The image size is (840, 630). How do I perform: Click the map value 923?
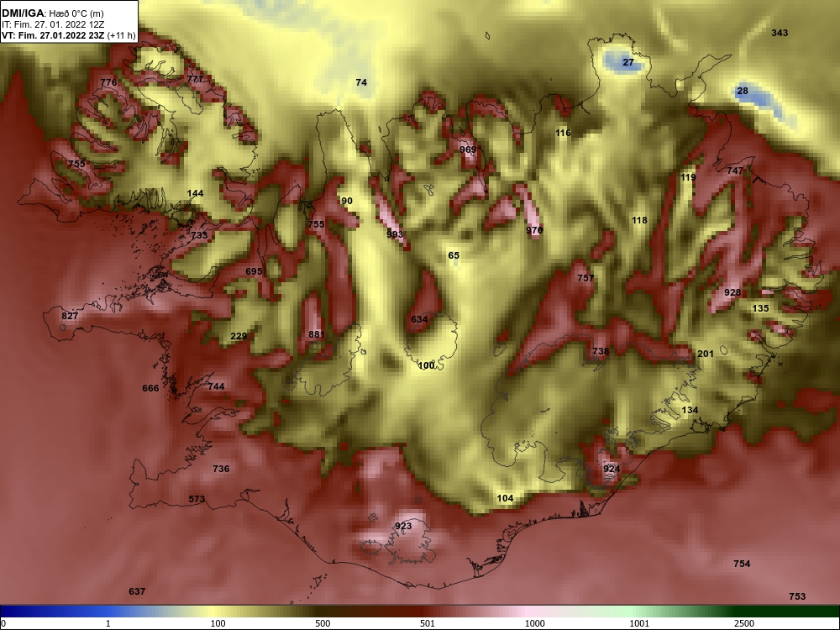[403, 526]
